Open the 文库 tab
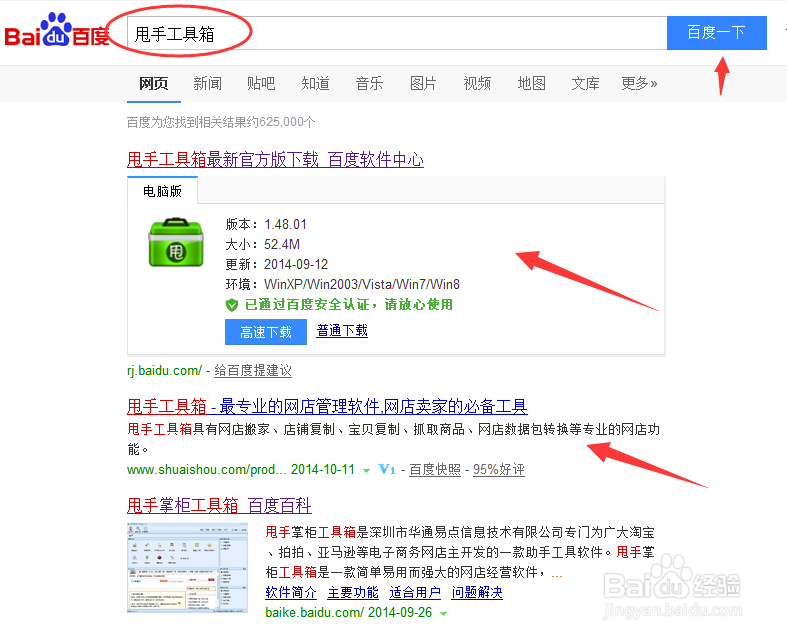This screenshot has height=638, width=787. click(585, 83)
